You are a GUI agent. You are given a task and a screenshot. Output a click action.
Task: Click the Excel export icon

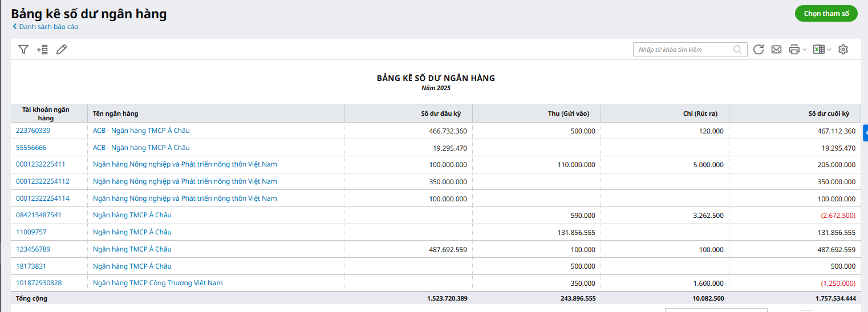[x=818, y=50]
